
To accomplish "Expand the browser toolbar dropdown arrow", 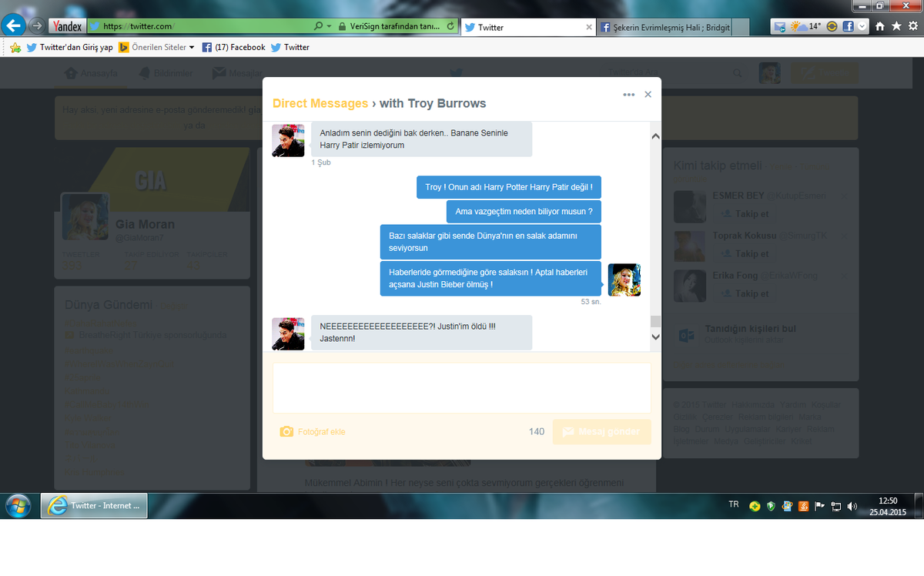I will point(862,26).
